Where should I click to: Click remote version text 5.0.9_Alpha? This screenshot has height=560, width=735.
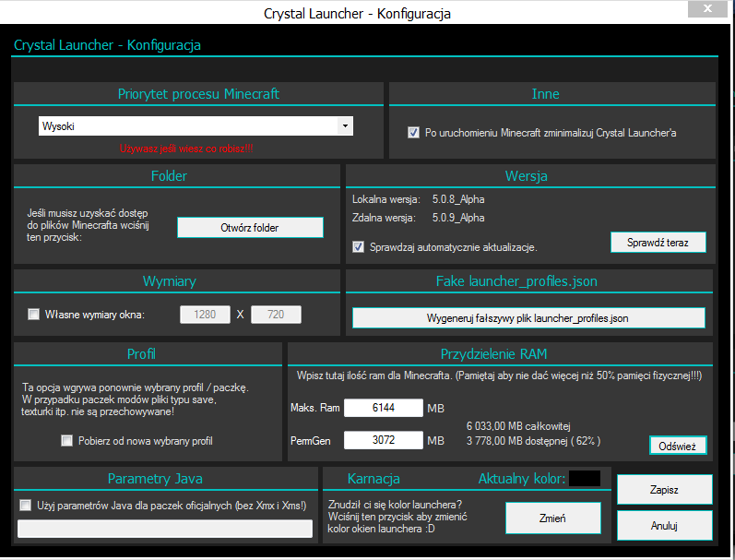(458, 218)
